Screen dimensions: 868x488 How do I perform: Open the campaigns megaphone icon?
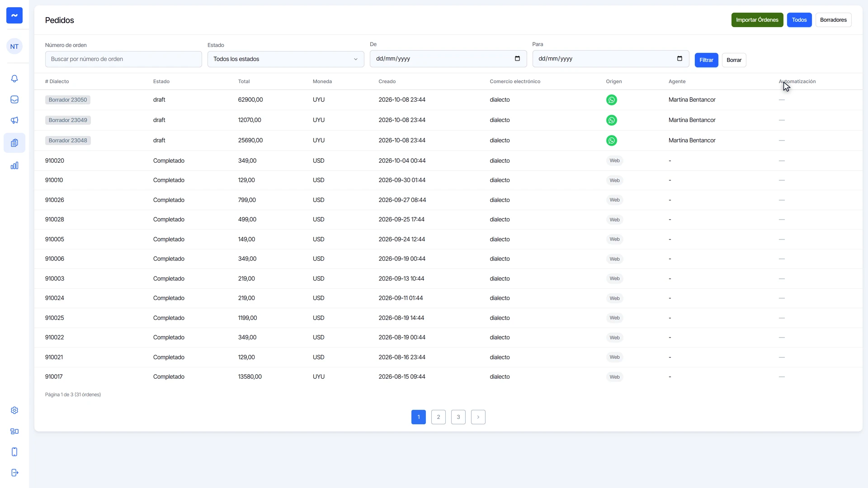(14, 120)
